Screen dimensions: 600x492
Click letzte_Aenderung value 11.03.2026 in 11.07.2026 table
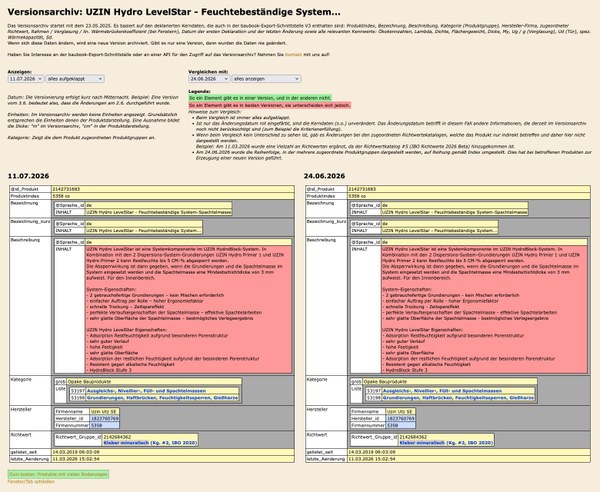173,459
